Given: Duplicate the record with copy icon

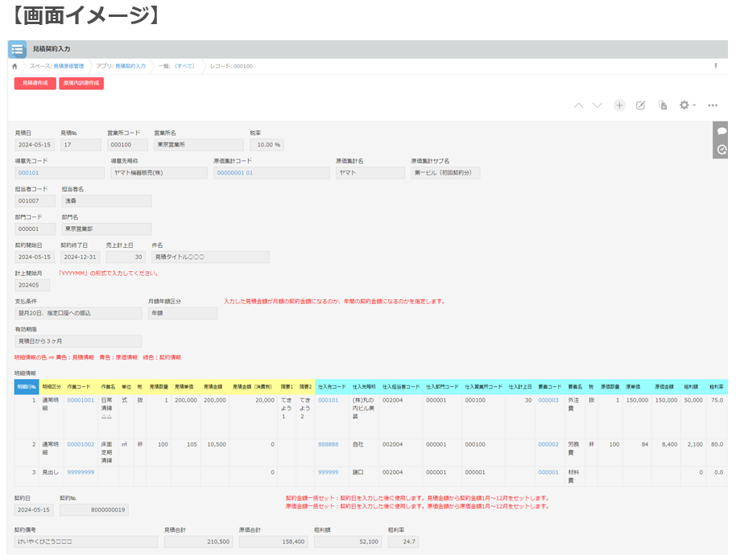Looking at the screenshot, I should tap(662, 105).
